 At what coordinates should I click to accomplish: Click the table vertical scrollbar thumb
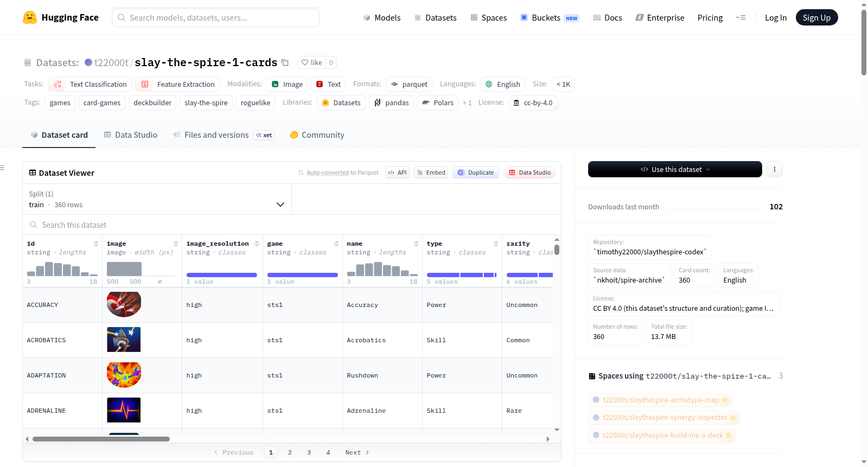click(x=557, y=250)
